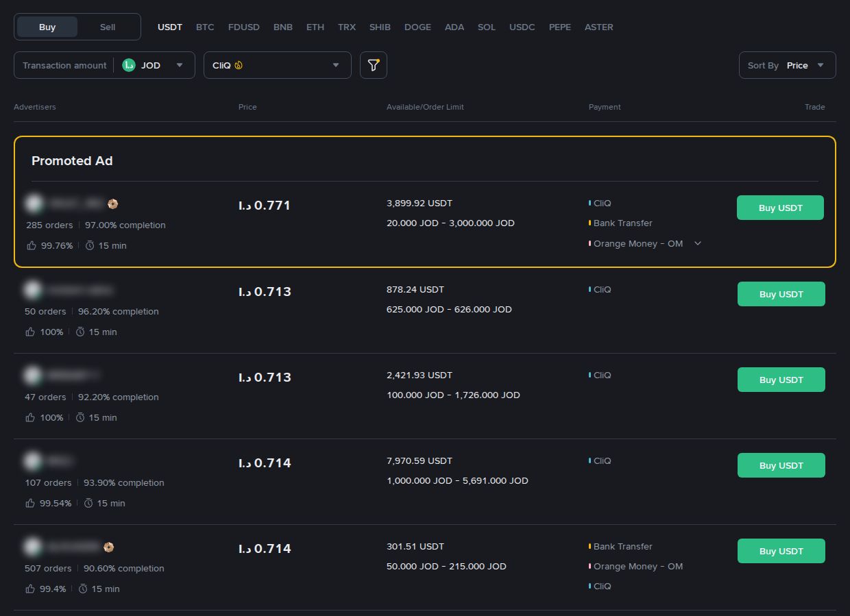
Task: Click the flame icon beside CliQ
Action: 239,66
